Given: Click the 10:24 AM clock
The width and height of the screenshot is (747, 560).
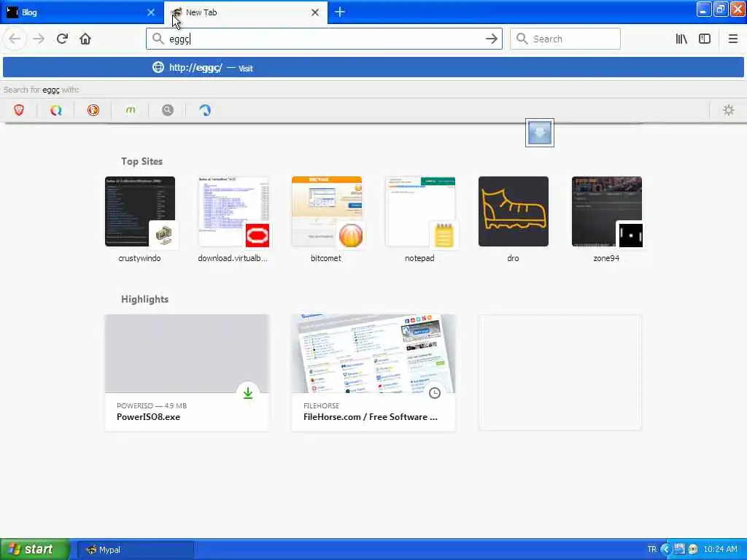Looking at the screenshot, I should (x=720, y=550).
